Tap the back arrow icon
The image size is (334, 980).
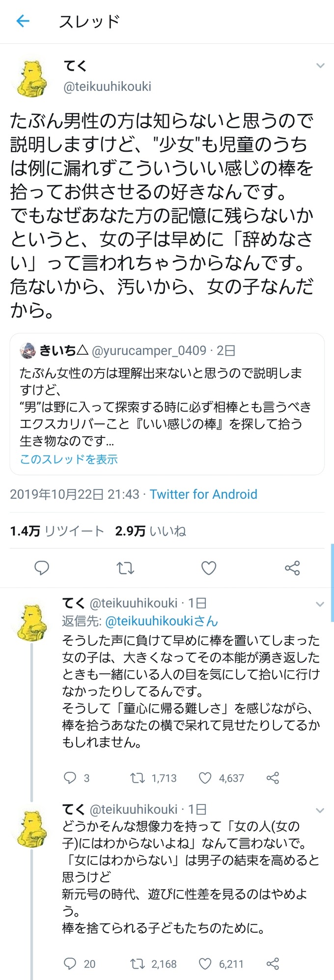click(x=23, y=21)
